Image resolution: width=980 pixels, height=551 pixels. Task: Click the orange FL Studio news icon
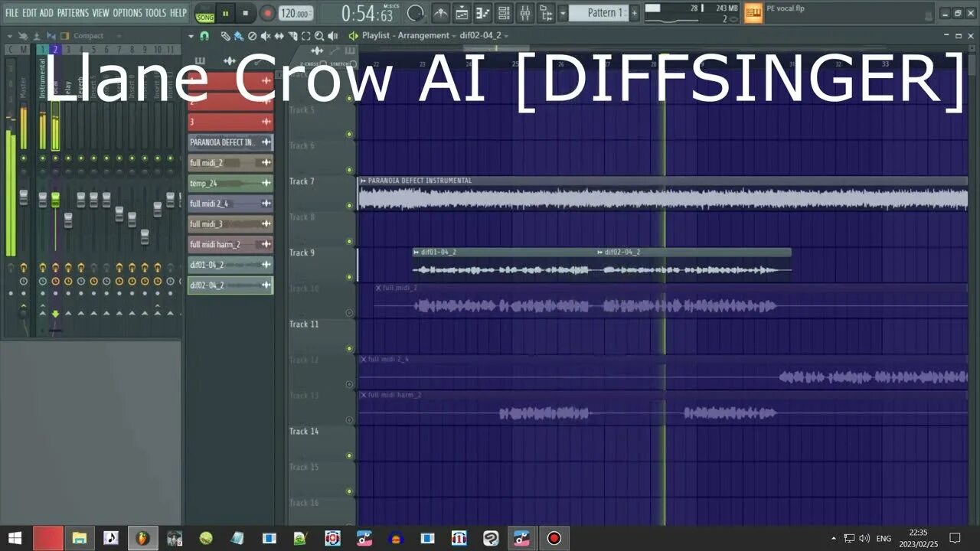point(753,13)
